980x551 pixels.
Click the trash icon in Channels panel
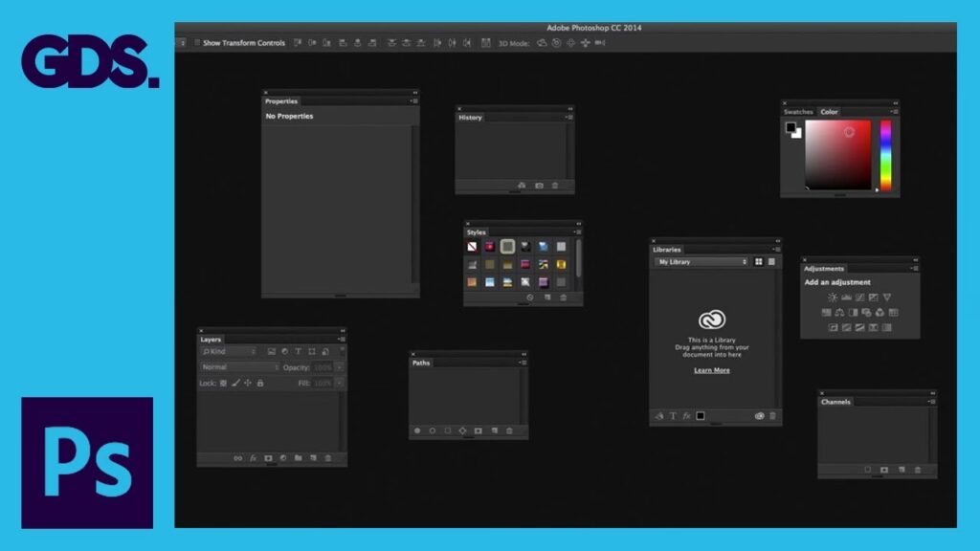[x=917, y=470]
